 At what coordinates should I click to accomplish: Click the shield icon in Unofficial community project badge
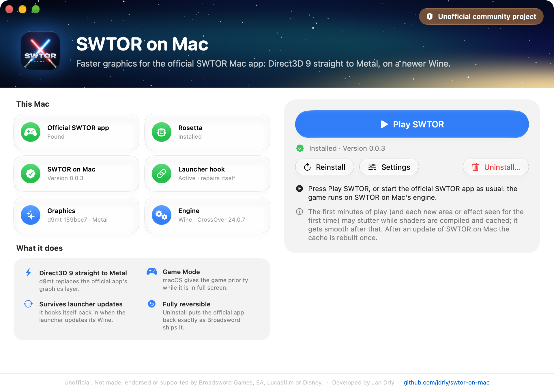click(x=430, y=16)
